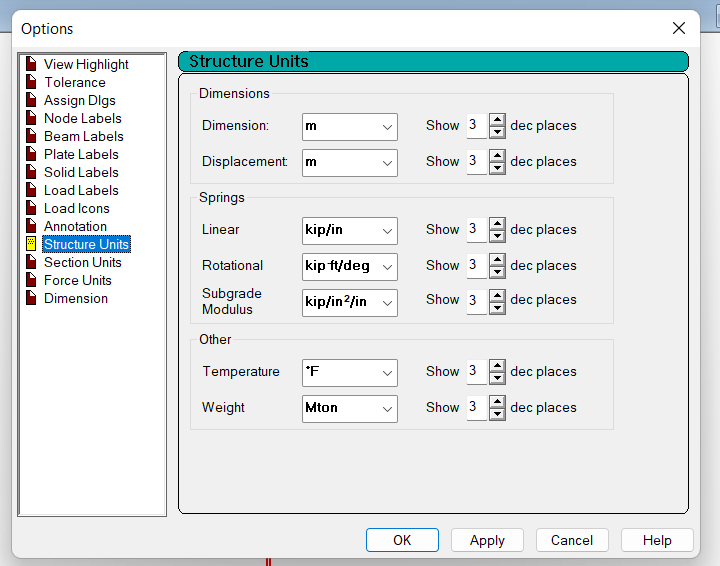Click the Dimension decimal places field
The height and width of the screenshot is (566, 720).
click(477, 126)
